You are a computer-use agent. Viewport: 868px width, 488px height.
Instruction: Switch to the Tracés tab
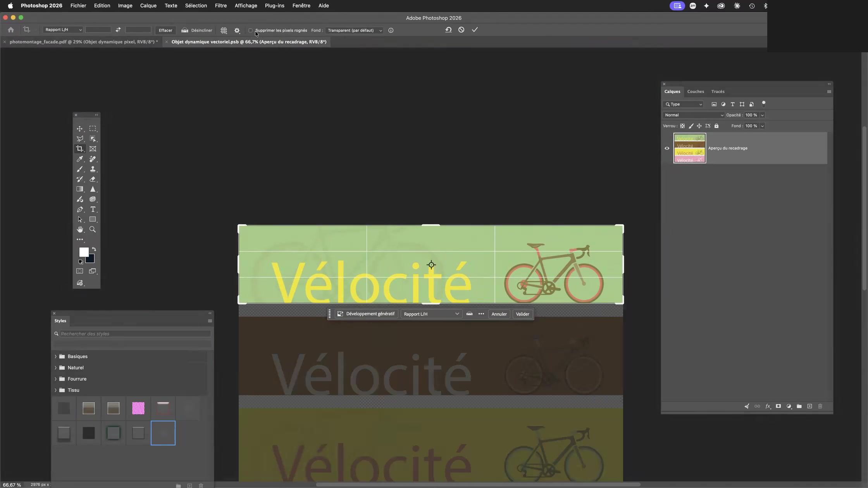coord(718,92)
